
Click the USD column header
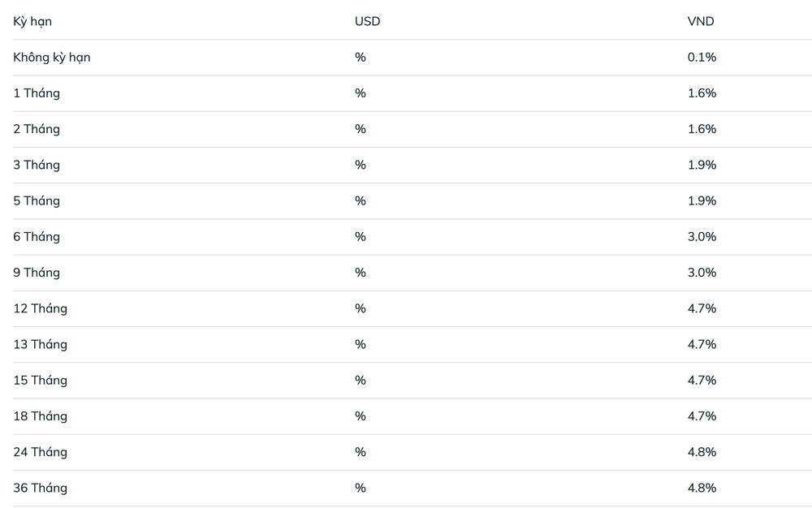(x=367, y=22)
